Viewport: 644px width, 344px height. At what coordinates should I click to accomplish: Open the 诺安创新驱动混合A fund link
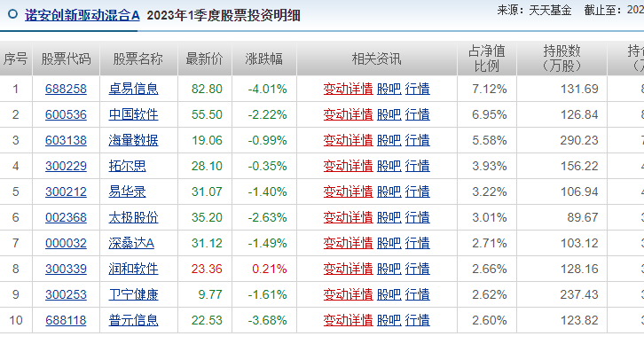pyautogui.click(x=82, y=16)
